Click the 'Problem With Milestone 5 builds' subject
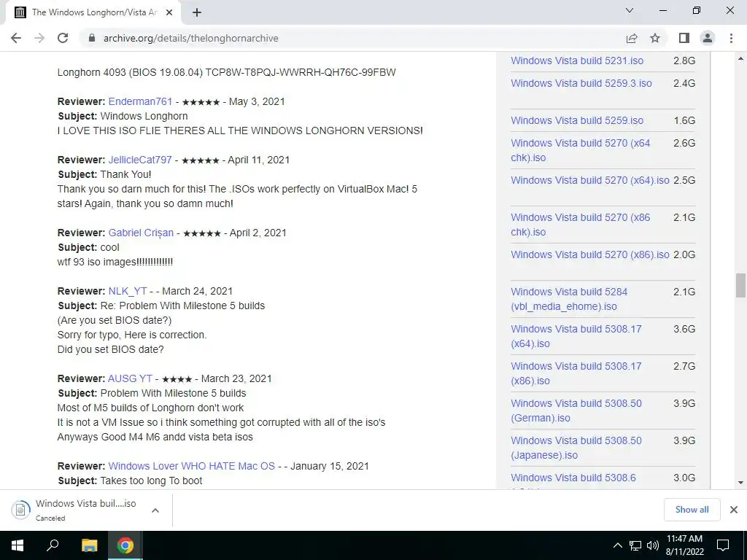 [173, 393]
